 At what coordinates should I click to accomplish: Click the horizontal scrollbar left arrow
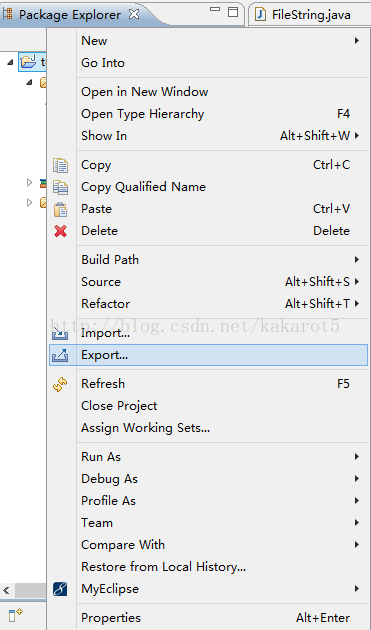point(6,591)
